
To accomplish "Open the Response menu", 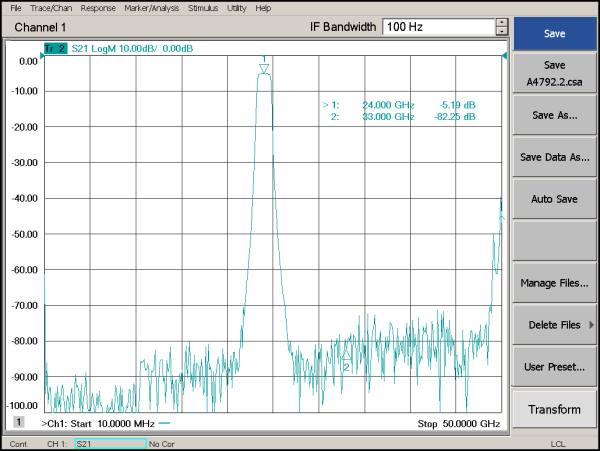I will click(98, 8).
